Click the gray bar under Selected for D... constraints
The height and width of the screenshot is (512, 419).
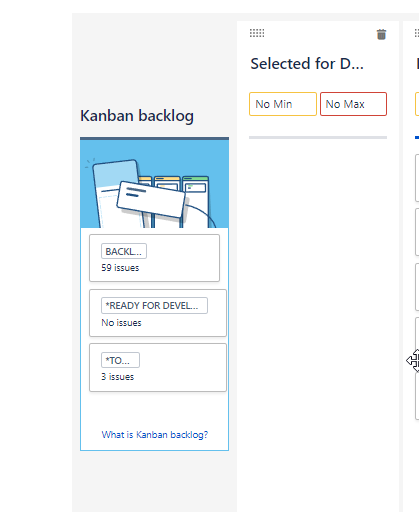(x=318, y=137)
